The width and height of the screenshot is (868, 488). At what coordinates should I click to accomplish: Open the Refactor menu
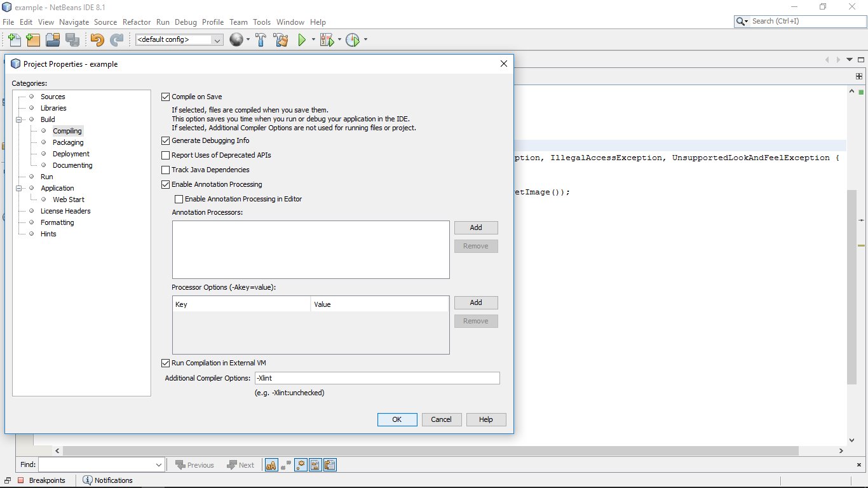(136, 22)
